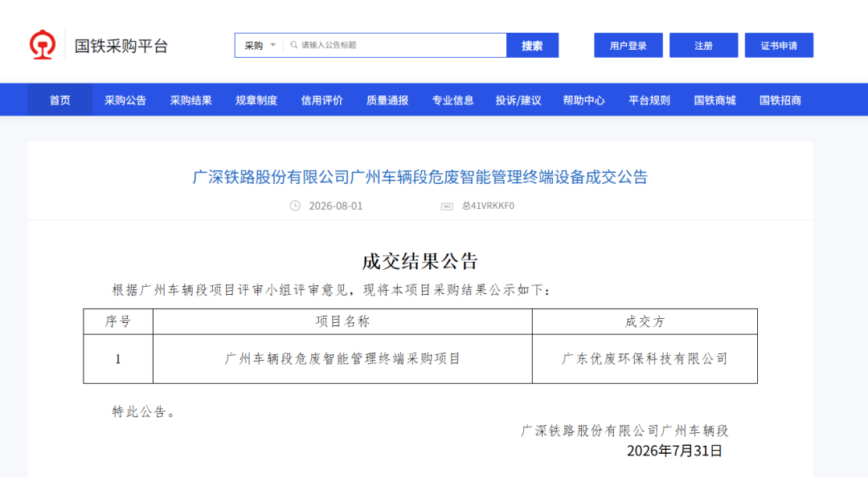Click the China Railway red logo
The image size is (868, 478).
pyautogui.click(x=43, y=45)
